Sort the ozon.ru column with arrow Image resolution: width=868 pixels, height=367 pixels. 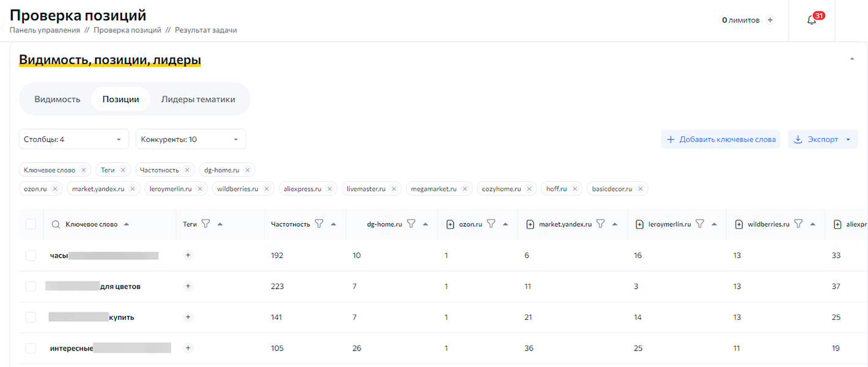point(506,224)
